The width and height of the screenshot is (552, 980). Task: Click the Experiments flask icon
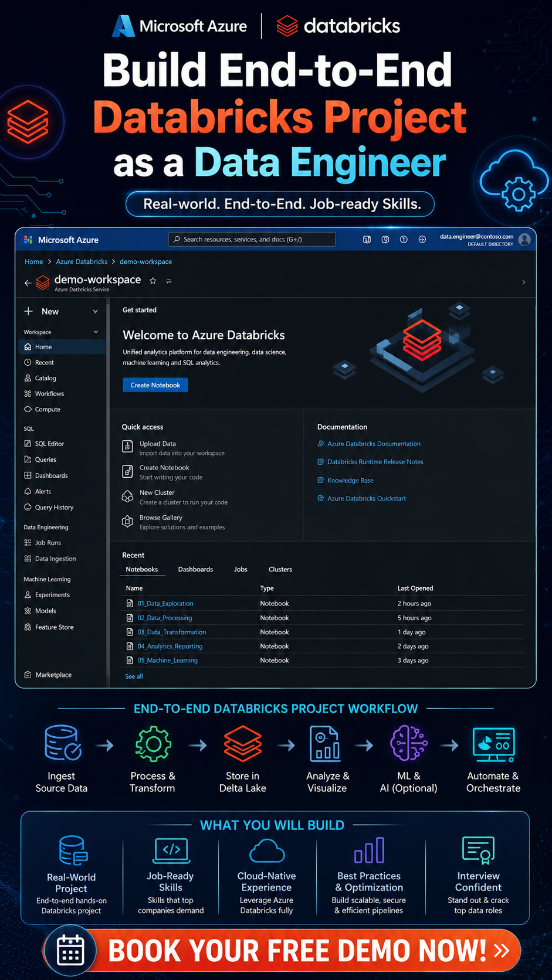click(x=28, y=594)
